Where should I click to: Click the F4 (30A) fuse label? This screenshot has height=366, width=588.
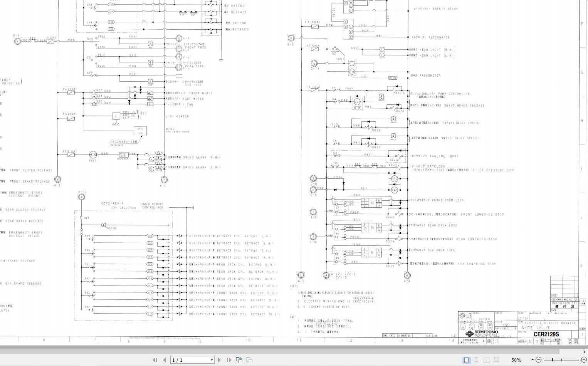click(x=70, y=89)
